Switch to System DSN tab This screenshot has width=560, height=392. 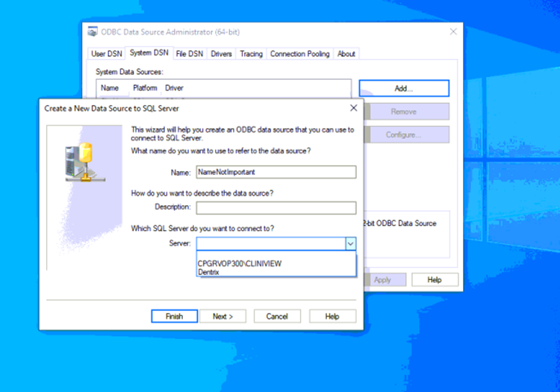click(149, 53)
